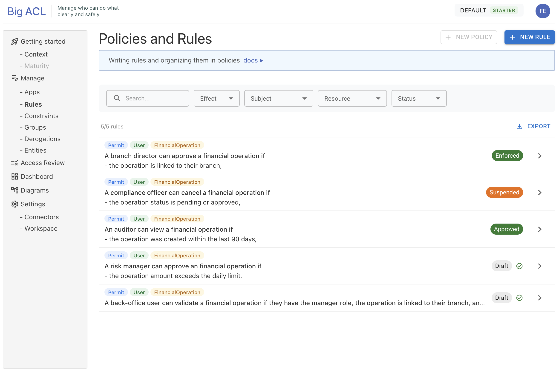The height and width of the screenshot is (392, 559).
Task: Click the FE user avatar
Action: pos(542,11)
